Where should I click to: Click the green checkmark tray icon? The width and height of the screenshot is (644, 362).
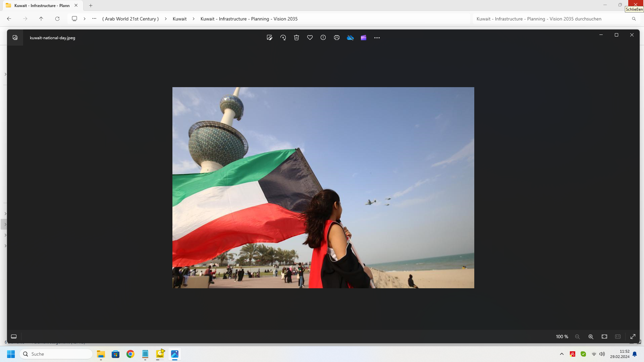[583, 354]
